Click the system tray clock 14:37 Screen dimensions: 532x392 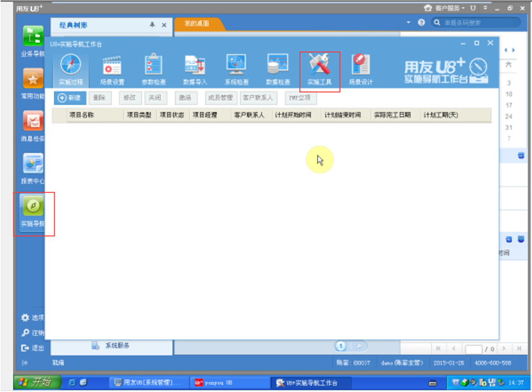click(516, 383)
